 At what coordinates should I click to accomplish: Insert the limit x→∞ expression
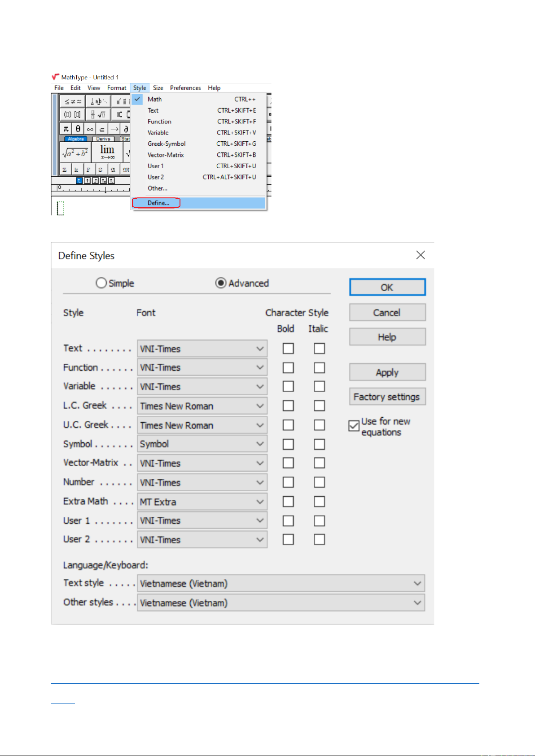coord(107,152)
